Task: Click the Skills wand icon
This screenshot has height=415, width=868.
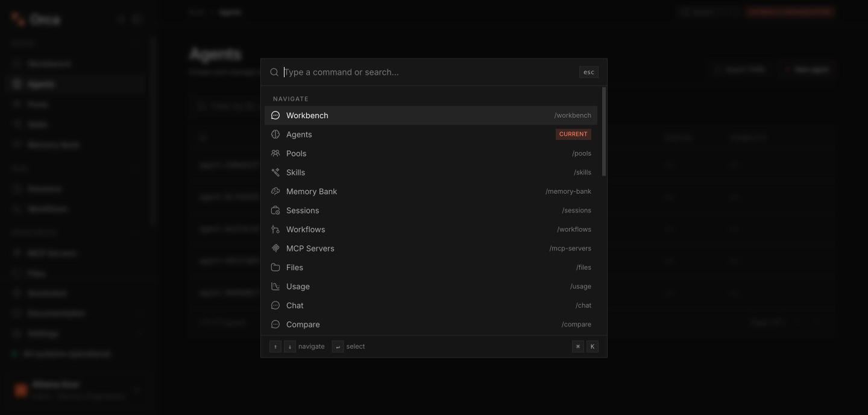Action: coord(275,173)
